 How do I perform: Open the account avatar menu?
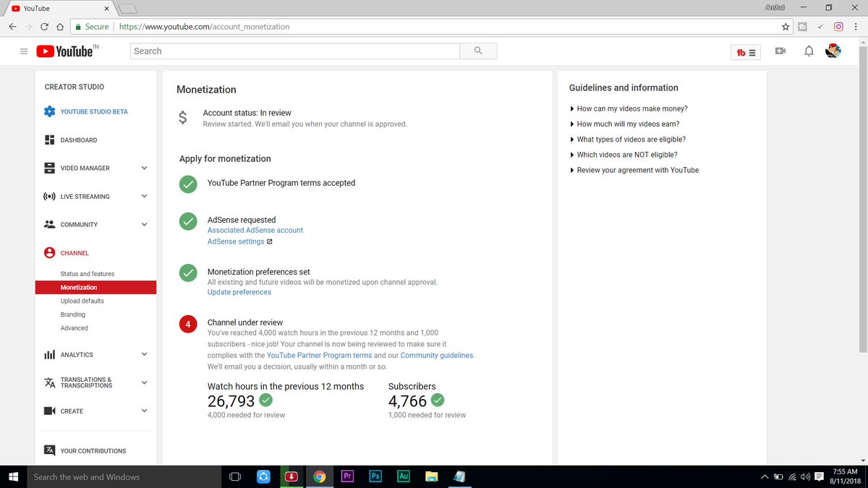coord(835,51)
